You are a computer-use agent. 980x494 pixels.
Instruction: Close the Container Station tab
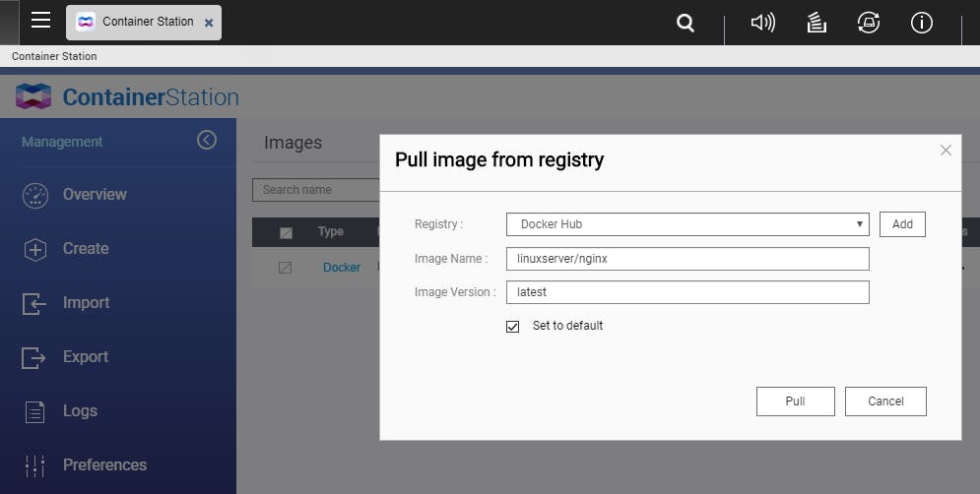(209, 23)
